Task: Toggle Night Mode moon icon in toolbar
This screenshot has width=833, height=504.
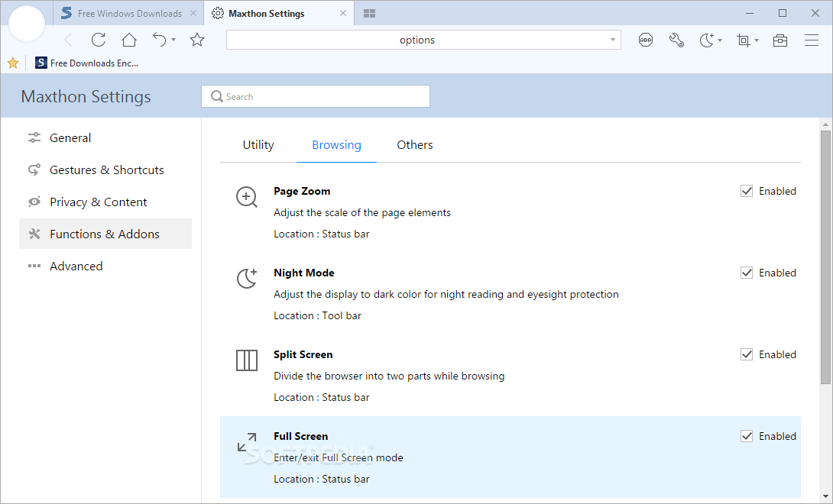Action: pyautogui.click(x=707, y=40)
